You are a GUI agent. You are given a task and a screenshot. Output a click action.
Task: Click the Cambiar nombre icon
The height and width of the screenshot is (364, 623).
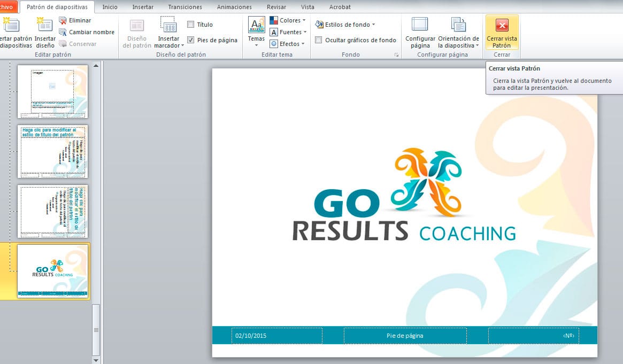63,32
